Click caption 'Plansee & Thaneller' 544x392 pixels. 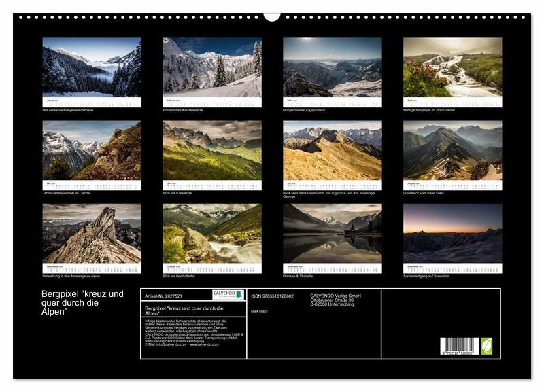click(299, 277)
